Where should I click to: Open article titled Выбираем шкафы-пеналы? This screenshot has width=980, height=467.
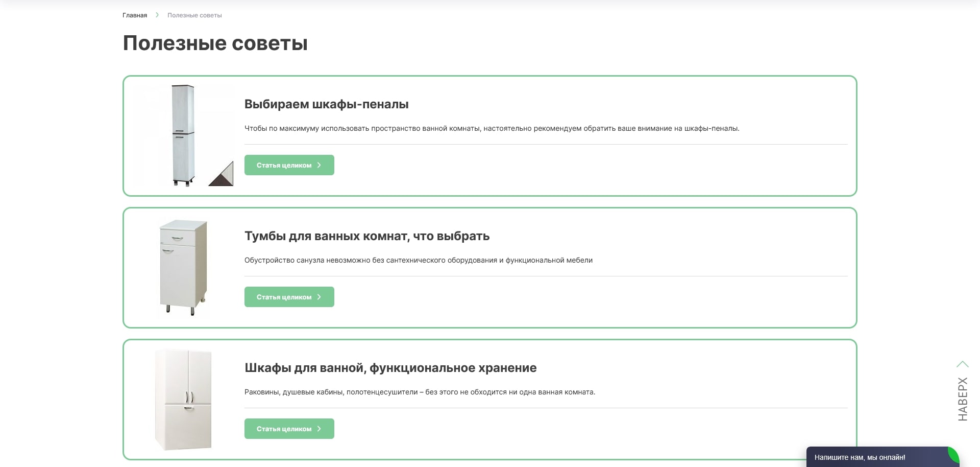click(326, 104)
